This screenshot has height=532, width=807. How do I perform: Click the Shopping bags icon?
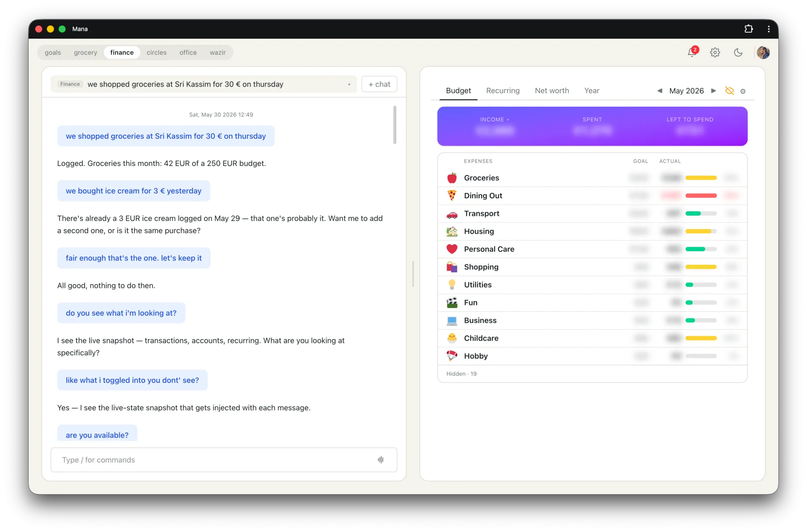click(x=452, y=267)
